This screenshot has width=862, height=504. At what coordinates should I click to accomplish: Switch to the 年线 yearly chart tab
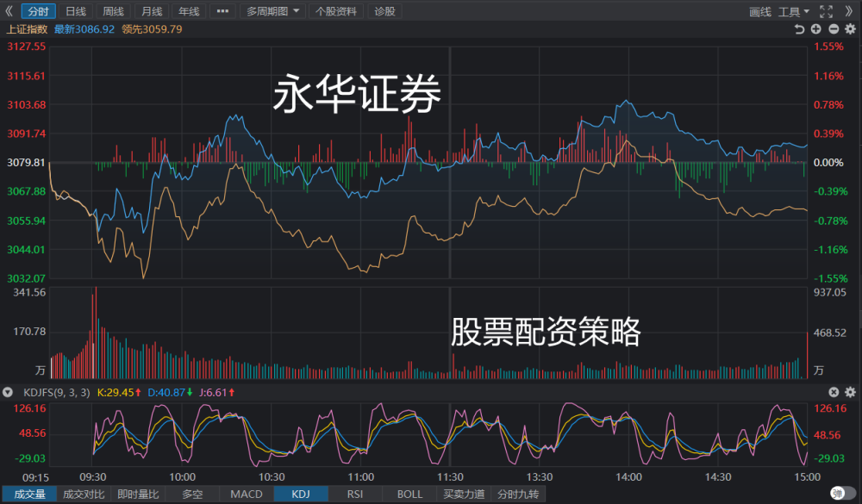[x=189, y=11]
